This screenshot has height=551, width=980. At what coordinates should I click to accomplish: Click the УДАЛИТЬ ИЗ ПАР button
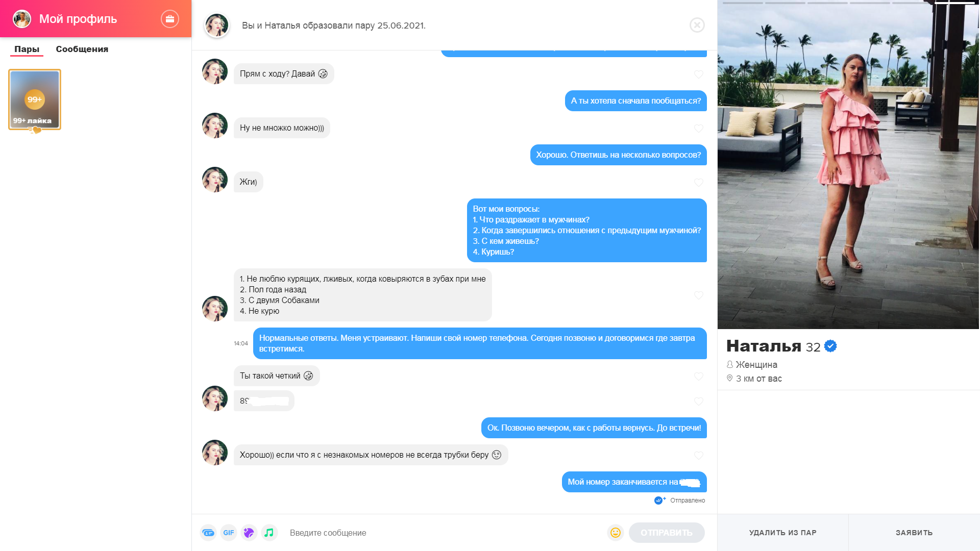(783, 533)
